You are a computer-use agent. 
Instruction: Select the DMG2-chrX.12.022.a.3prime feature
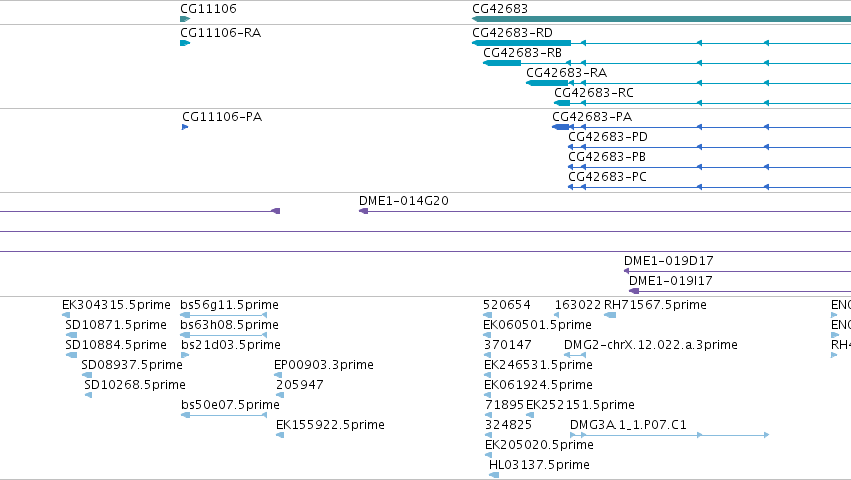575,355
